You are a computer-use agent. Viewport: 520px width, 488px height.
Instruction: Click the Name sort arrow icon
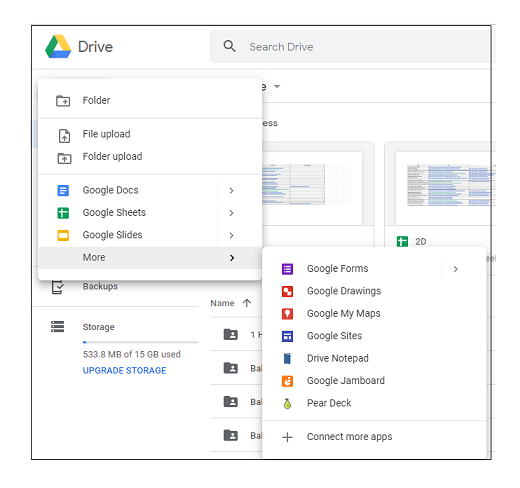(x=247, y=303)
